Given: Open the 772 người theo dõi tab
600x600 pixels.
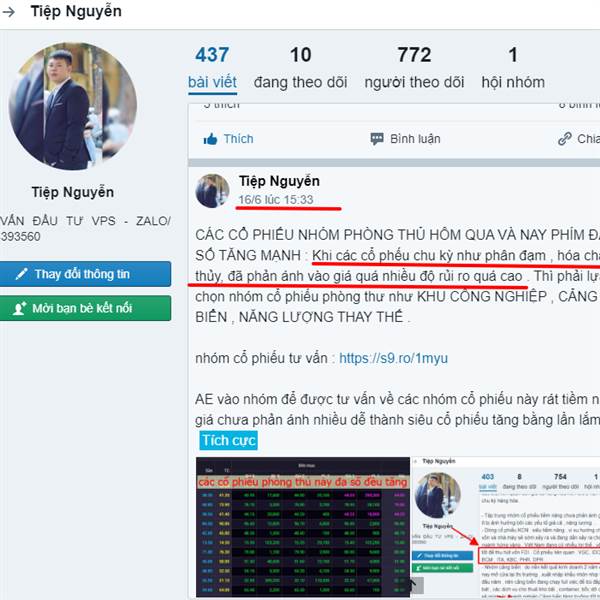Looking at the screenshot, I should click(x=414, y=69).
